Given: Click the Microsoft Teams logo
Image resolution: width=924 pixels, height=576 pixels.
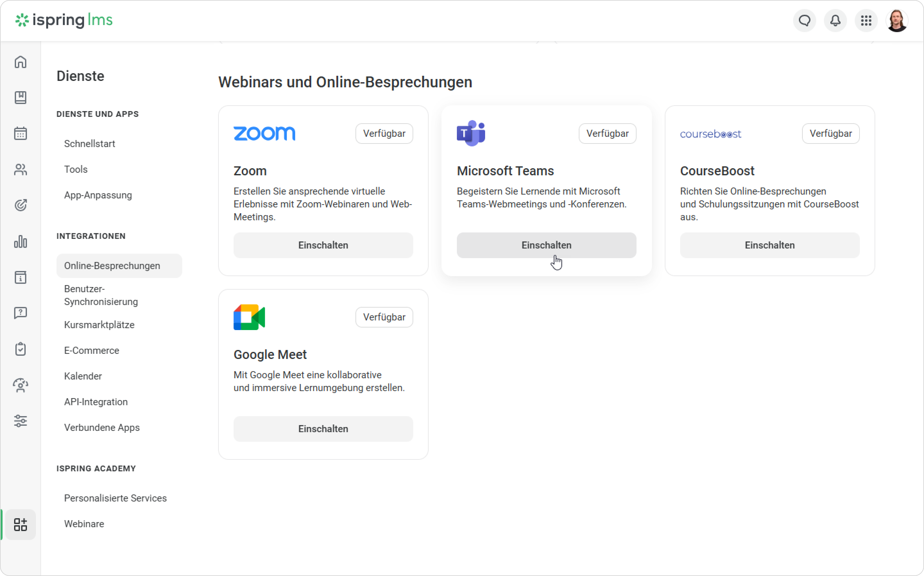Looking at the screenshot, I should tap(471, 133).
